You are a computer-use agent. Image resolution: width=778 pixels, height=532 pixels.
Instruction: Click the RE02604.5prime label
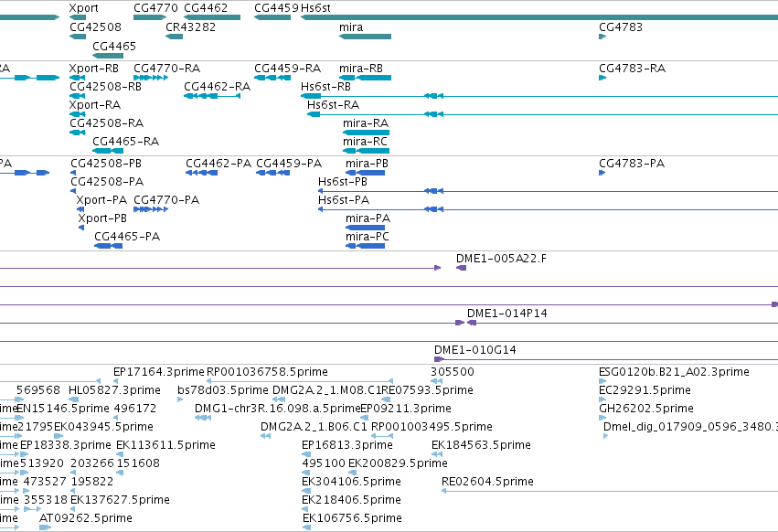[487, 482]
